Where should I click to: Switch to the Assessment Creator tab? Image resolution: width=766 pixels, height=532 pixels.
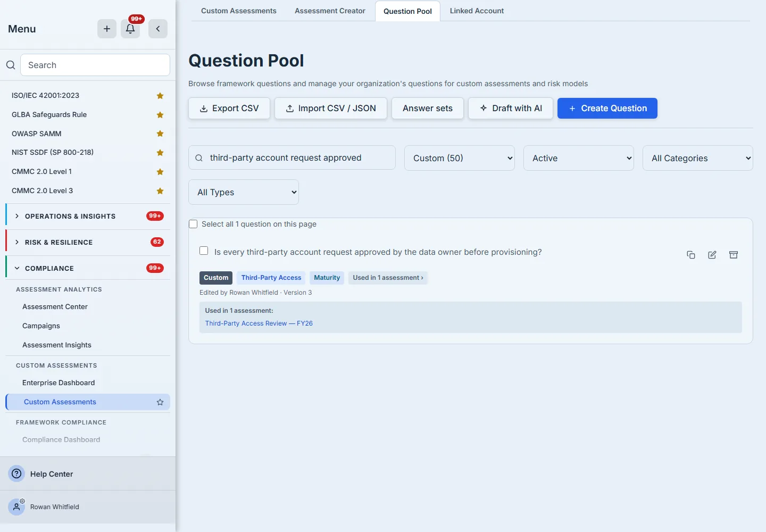tap(330, 11)
